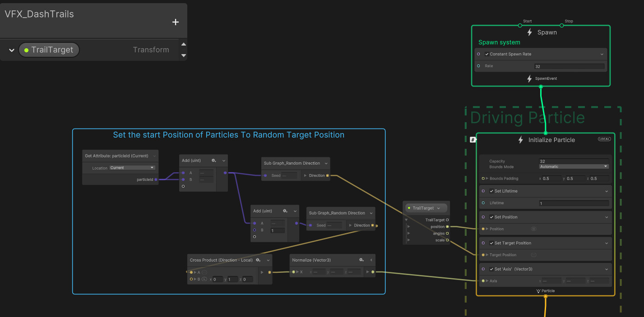Image resolution: width=644 pixels, height=317 pixels.
Task: Click the gear icon on Normalize (Vector3)
Action: pos(361,260)
